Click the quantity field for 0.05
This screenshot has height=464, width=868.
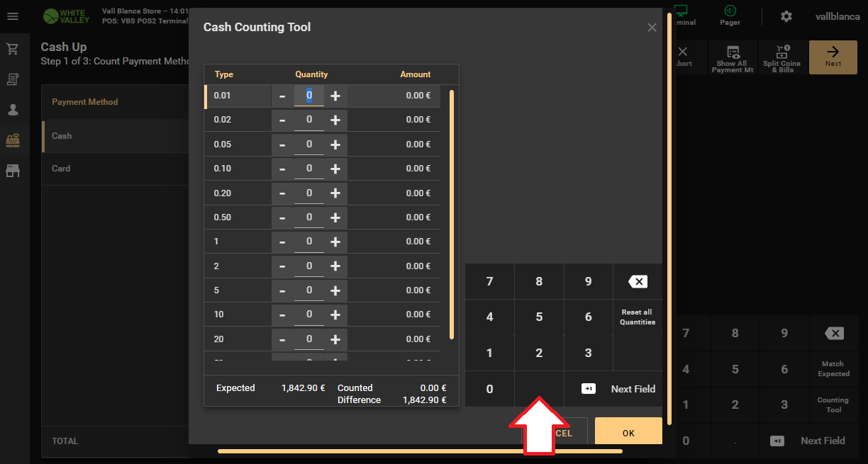pyautogui.click(x=309, y=145)
